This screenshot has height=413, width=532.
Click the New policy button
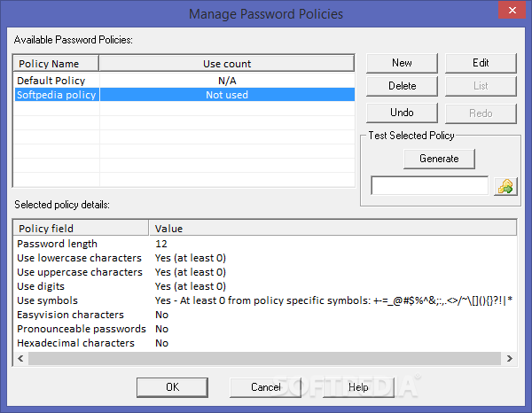tap(402, 63)
